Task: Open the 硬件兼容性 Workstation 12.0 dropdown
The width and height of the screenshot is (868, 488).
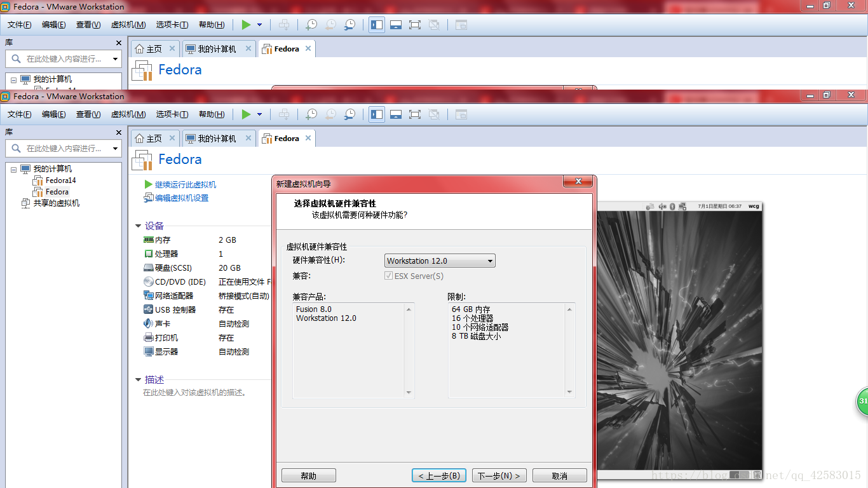Action: 440,261
